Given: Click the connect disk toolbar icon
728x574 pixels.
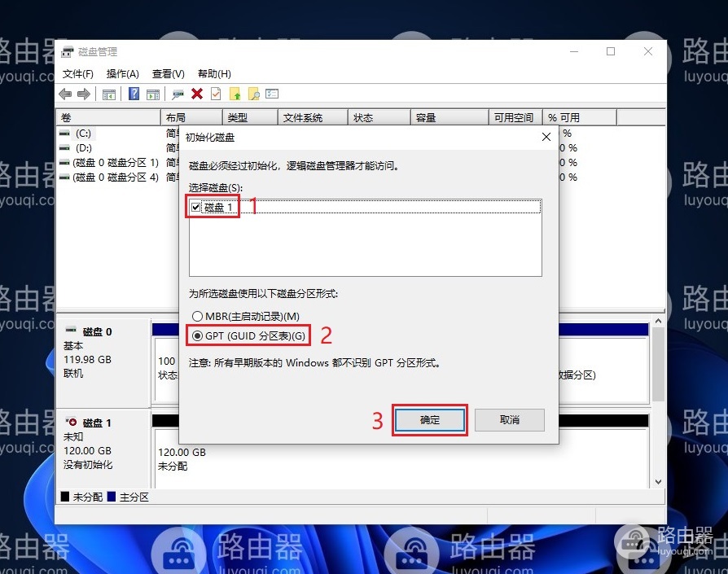Looking at the screenshot, I should click(178, 94).
